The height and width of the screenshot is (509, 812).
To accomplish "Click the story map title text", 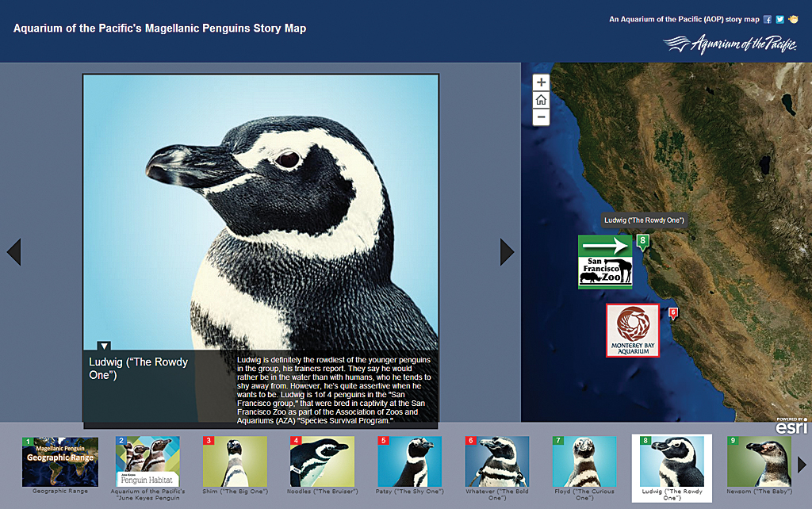I will pos(159,29).
